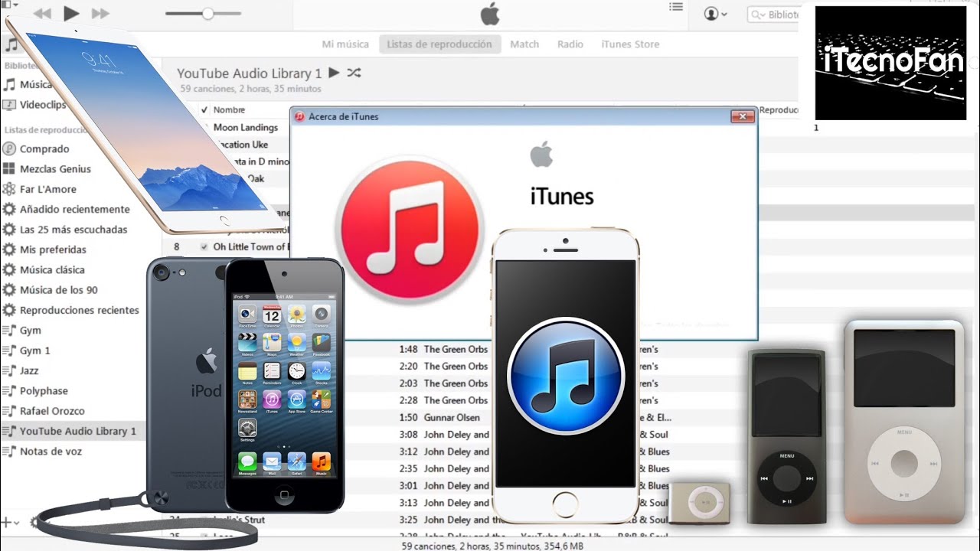Select the Far L'Amore Genius playlist icon
Screen dimensions: 980x551
pyautogui.click(x=9, y=189)
